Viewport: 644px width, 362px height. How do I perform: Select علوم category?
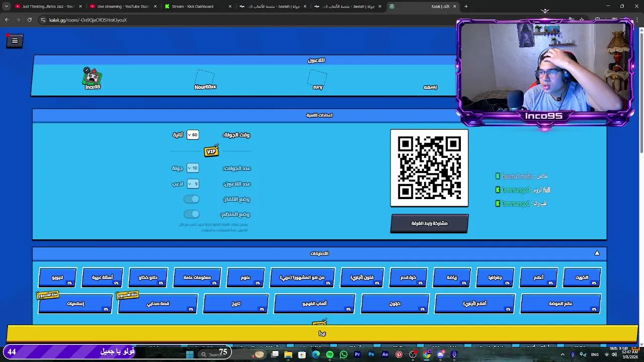(246, 278)
